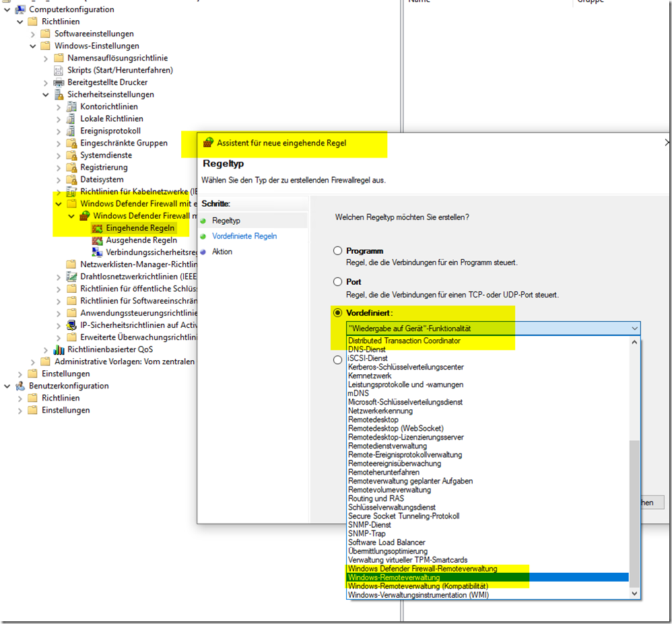Choose Kernnetzwerk in dropdown list
The image size is (672, 624).
(488, 376)
